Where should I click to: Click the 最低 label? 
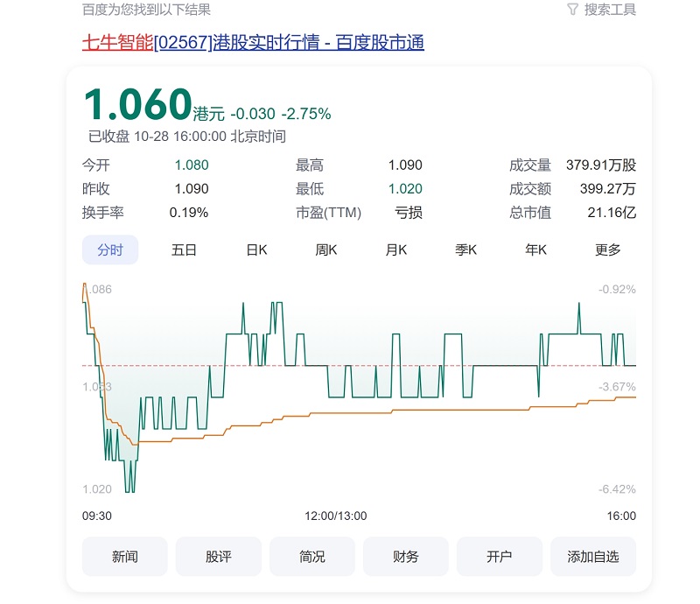coord(310,189)
